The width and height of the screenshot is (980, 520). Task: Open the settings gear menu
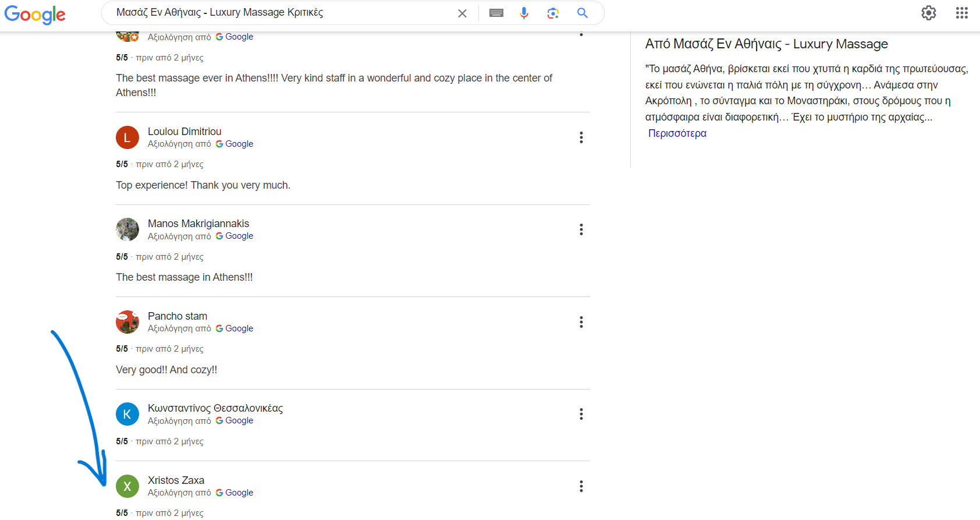coord(928,13)
